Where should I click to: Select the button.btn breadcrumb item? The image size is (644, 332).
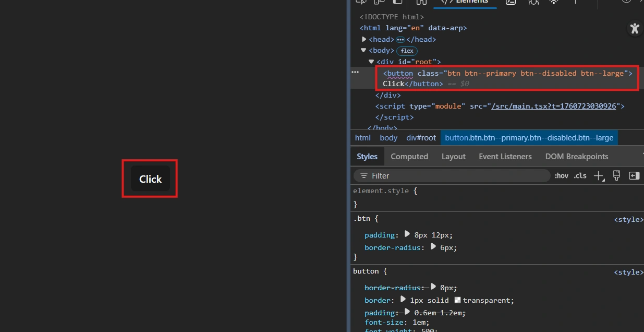click(x=529, y=138)
